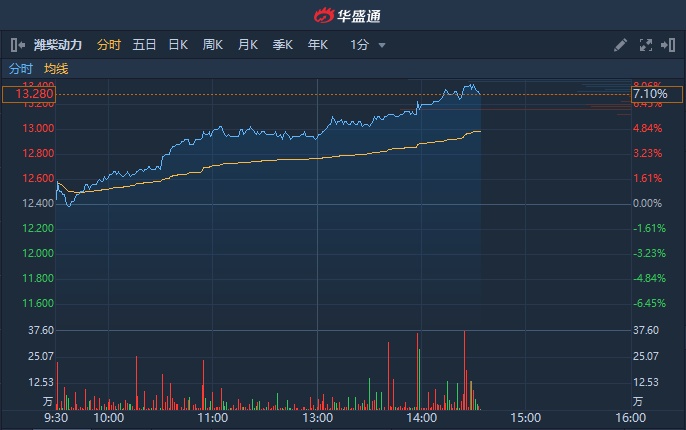This screenshot has width=686, height=430.
Task: Select the 年K chart tab
Action: (318, 45)
